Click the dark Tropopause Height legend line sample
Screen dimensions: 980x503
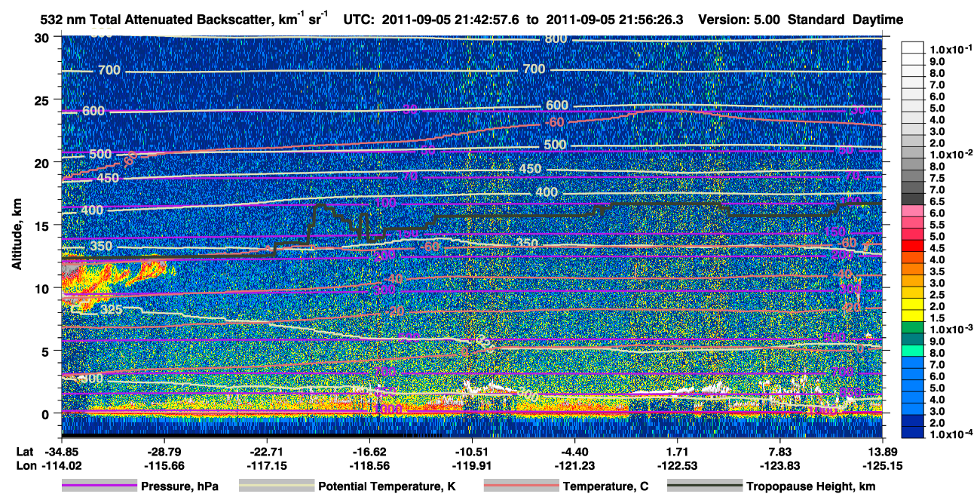click(x=704, y=486)
